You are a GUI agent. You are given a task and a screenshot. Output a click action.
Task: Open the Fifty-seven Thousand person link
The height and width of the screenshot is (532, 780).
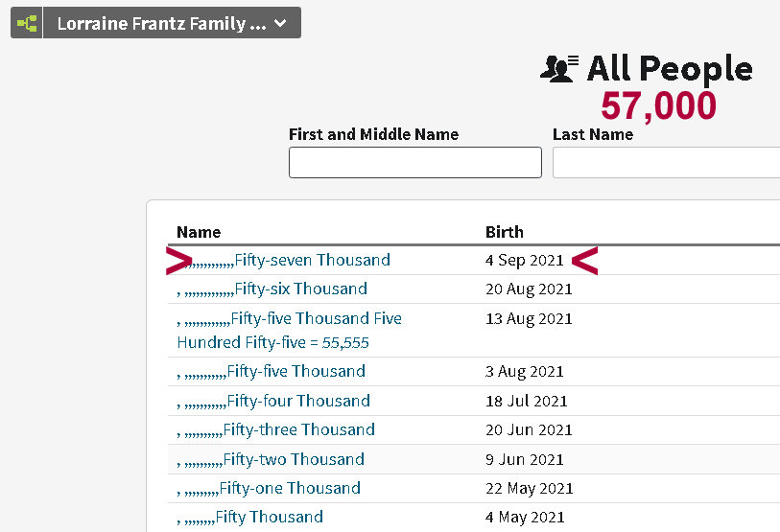tap(311, 260)
